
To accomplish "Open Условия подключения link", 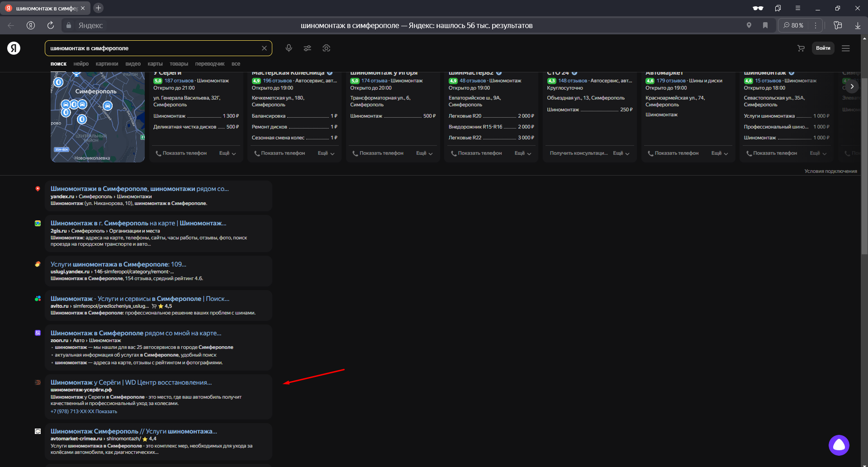I will [x=830, y=171].
